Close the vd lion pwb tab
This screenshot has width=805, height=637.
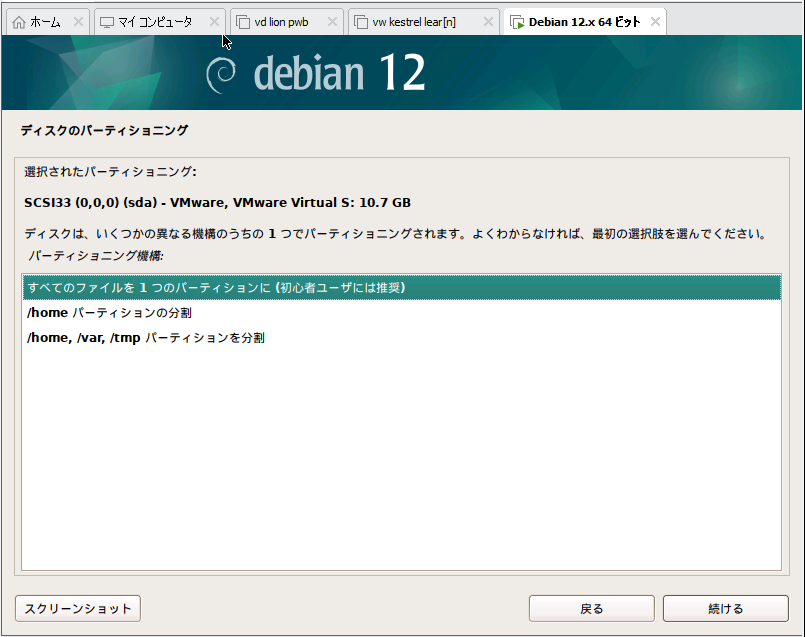click(x=333, y=22)
